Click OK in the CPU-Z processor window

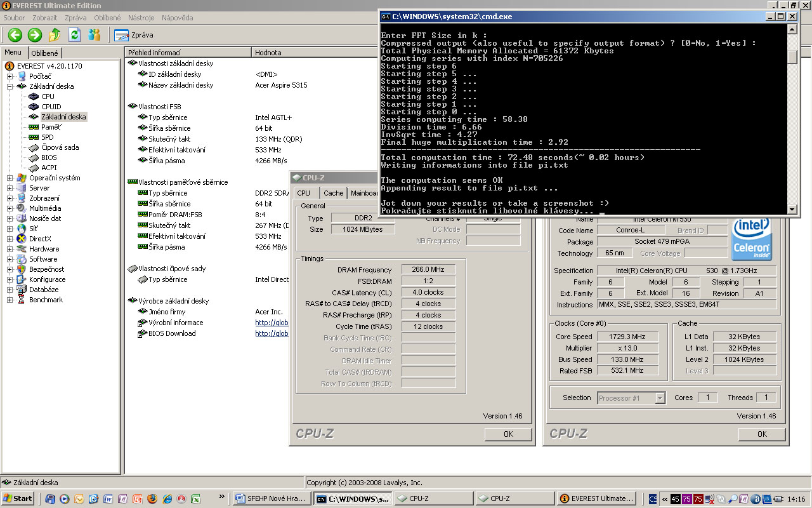tap(762, 434)
